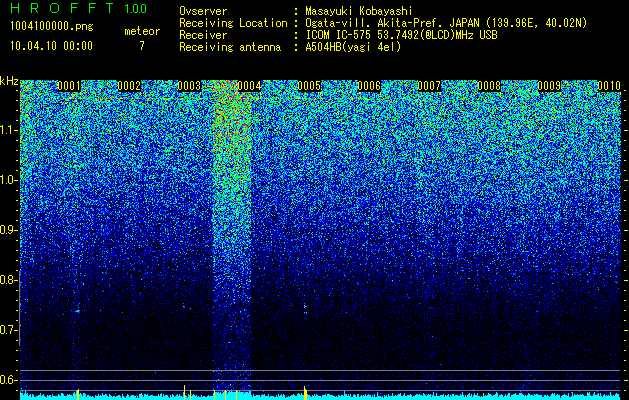
Task: Click the meteor echo dot under 0001
Action: (x=78, y=311)
